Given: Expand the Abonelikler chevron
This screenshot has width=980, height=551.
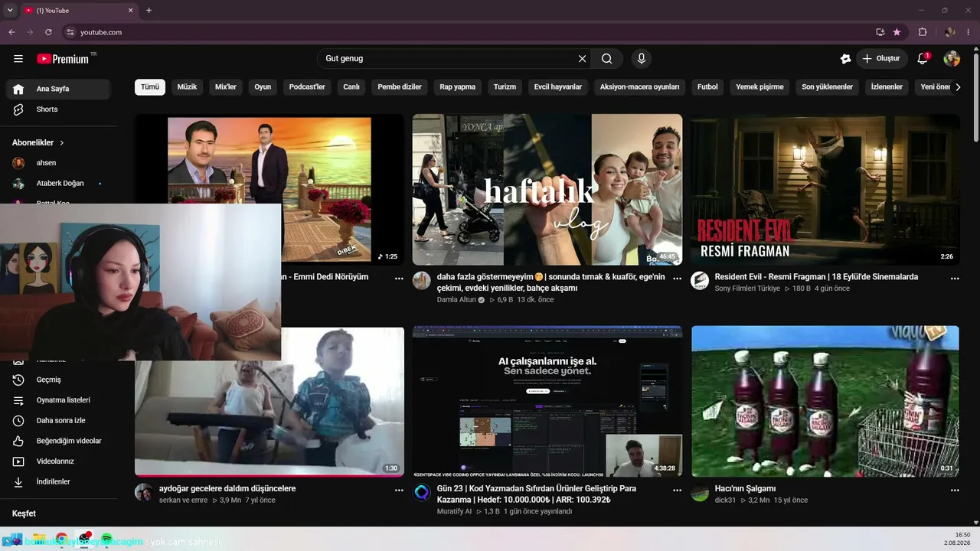Looking at the screenshot, I should pyautogui.click(x=62, y=143).
